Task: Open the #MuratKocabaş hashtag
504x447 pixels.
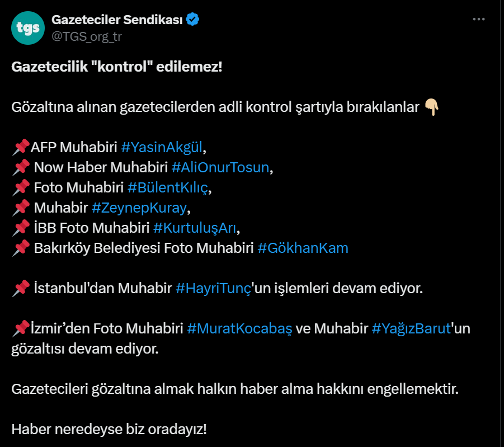Action: coord(239,328)
